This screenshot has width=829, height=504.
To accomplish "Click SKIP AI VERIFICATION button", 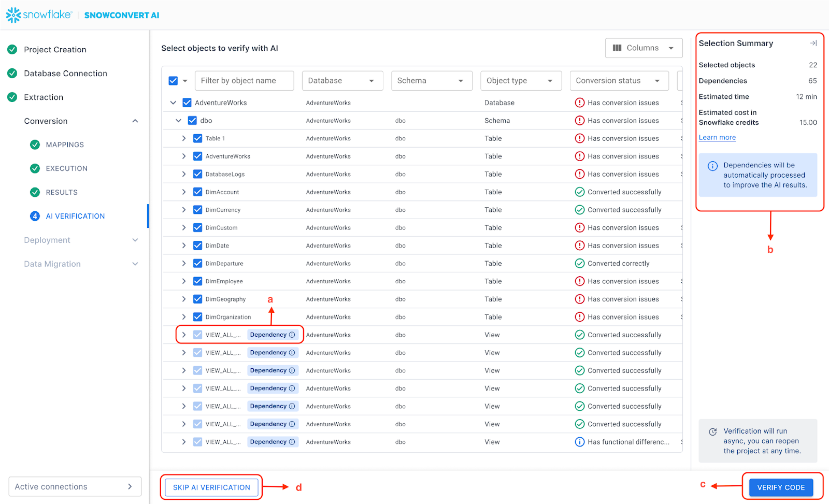I will pos(211,487).
